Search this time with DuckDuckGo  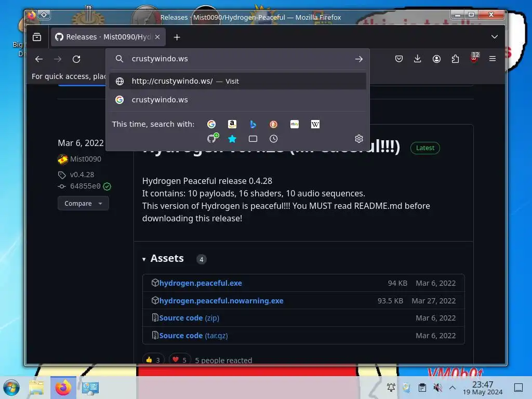(273, 124)
